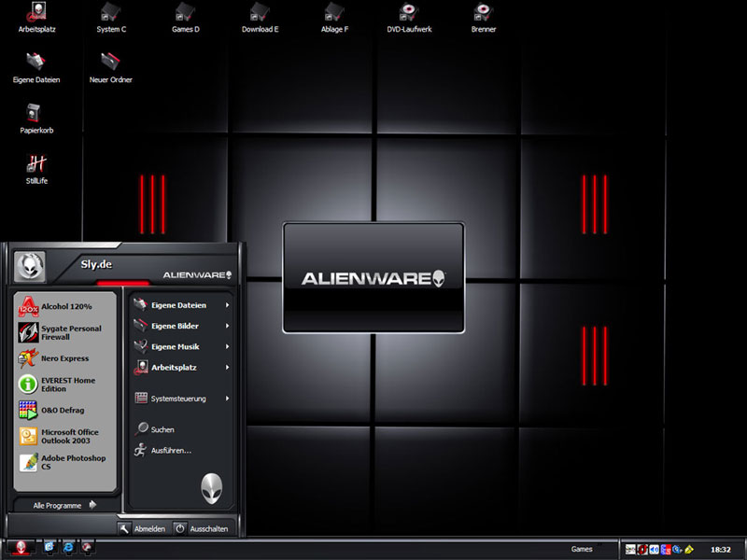Click the third quick launch icon
Image resolution: width=747 pixels, height=560 pixels.
pos(87,547)
